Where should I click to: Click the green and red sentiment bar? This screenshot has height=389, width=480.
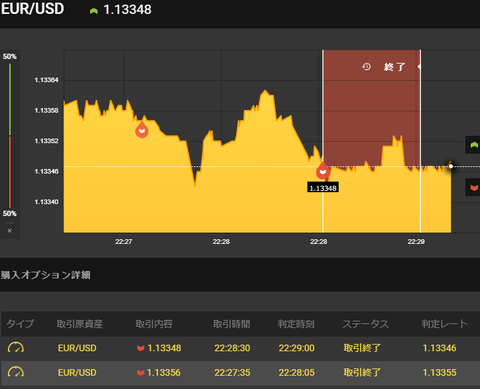[x=10, y=136]
